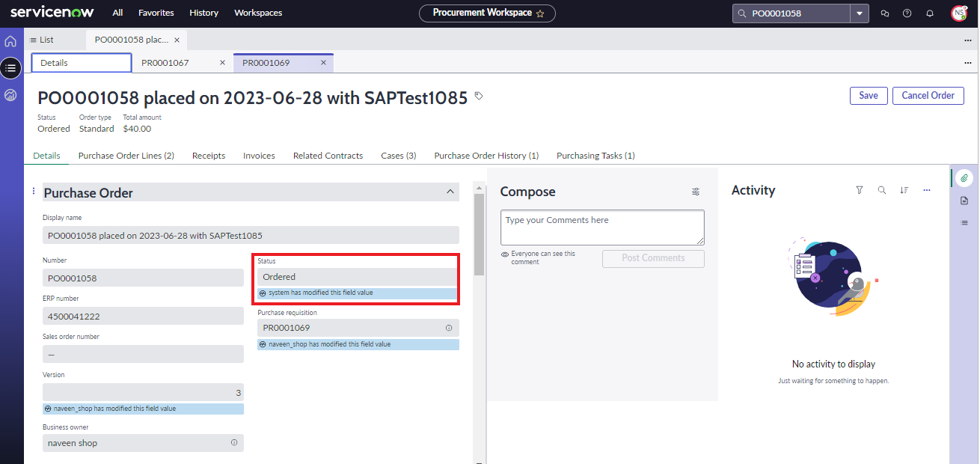
Task: Open the help question mark icon
Action: 907,13
